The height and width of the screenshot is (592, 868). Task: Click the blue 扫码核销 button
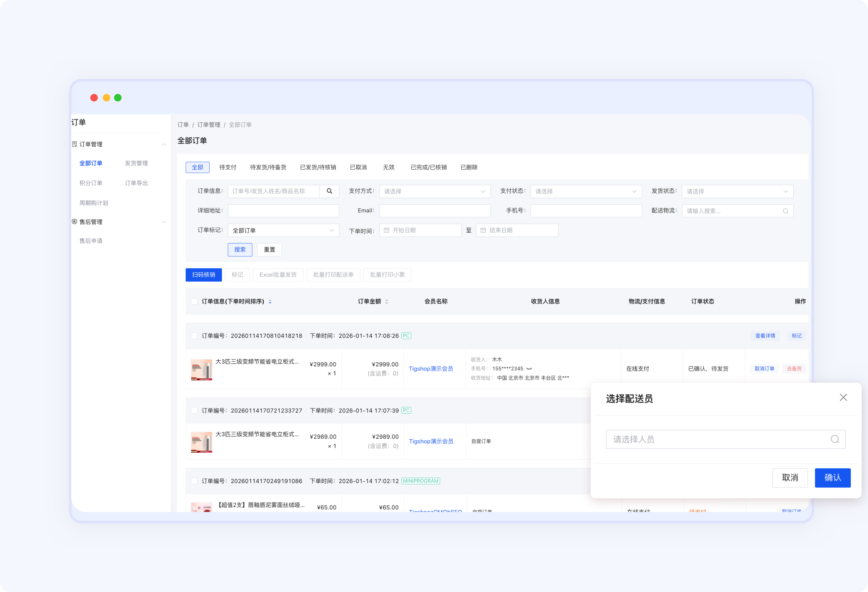204,275
